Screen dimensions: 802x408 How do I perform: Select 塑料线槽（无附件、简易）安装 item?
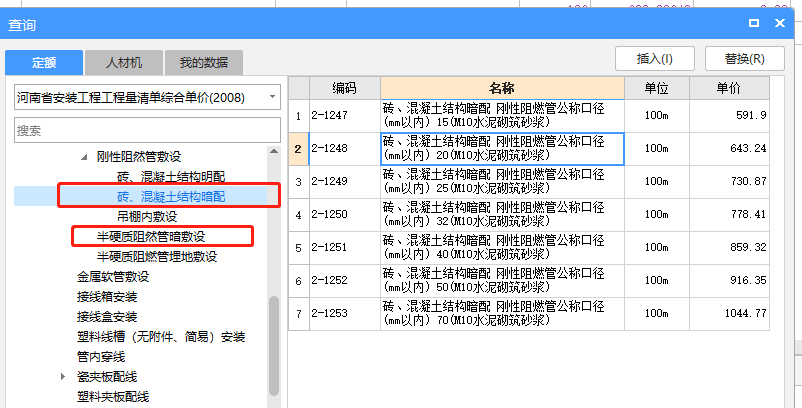[161, 337]
